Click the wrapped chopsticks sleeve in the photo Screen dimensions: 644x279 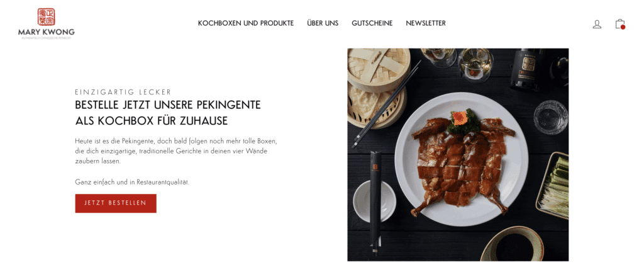375,202
